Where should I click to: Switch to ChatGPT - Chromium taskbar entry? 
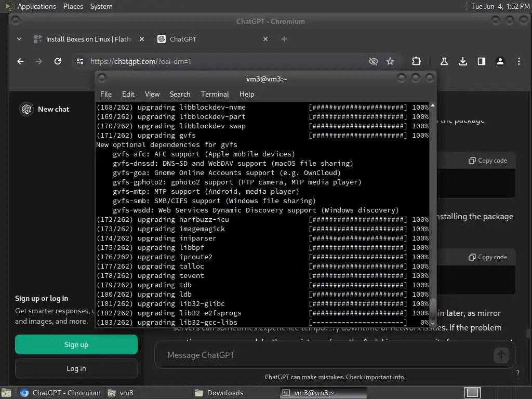tap(61, 393)
